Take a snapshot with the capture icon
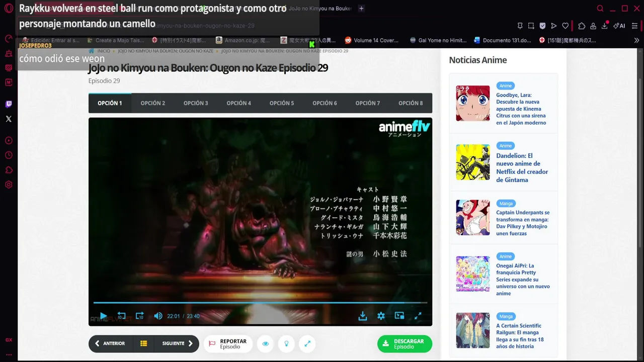 coord(531,26)
